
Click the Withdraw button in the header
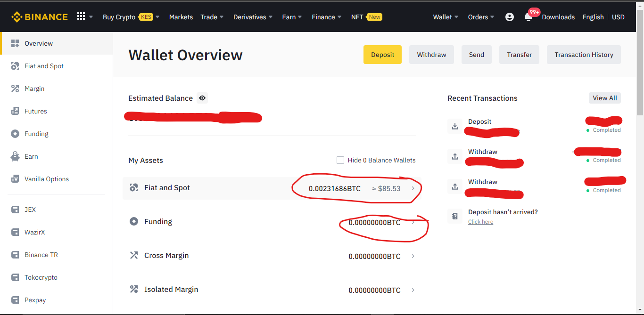tap(431, 55)
